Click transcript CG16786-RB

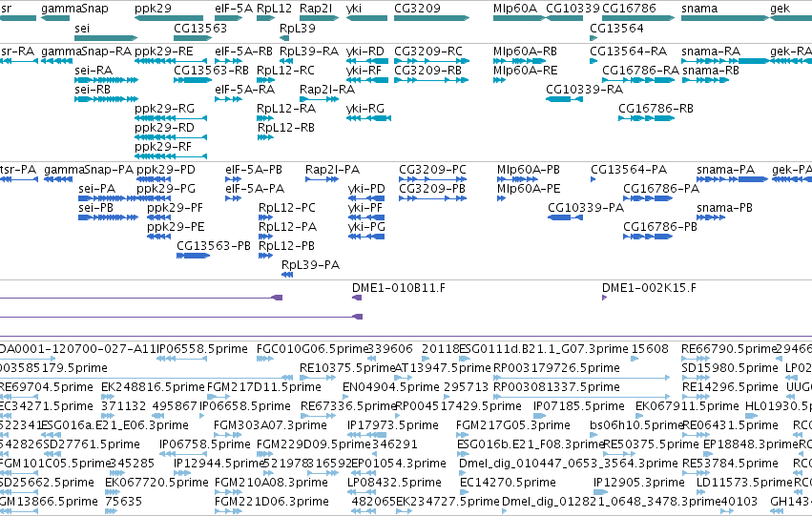click(x=656, y=109)
